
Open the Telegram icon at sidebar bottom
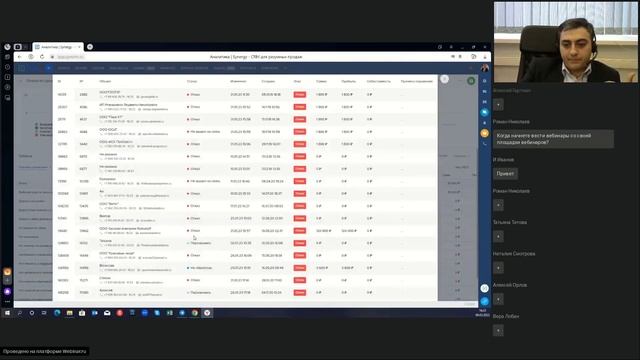[484, 301]
